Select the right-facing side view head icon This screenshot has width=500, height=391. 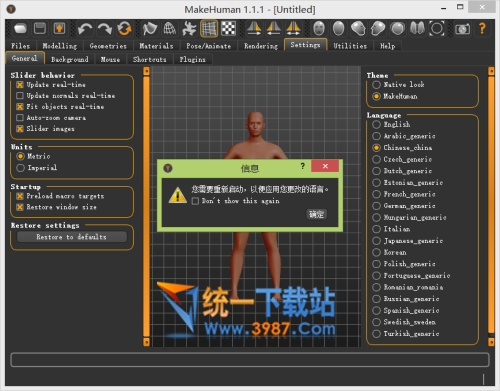[x=378, y=29]
